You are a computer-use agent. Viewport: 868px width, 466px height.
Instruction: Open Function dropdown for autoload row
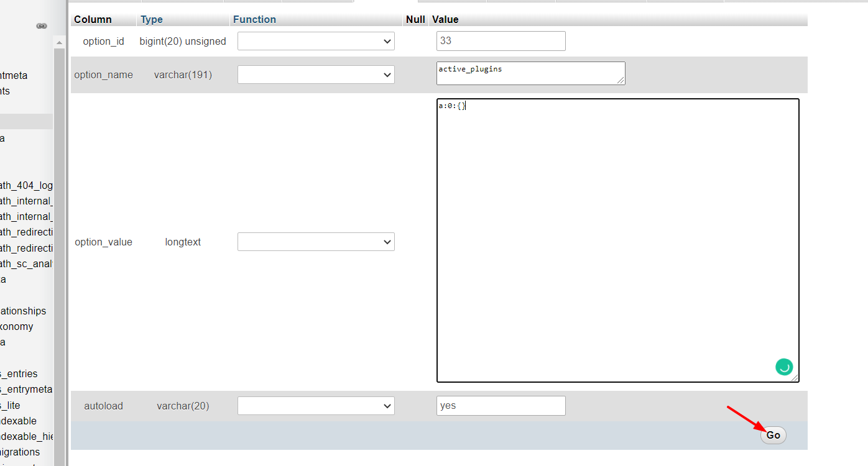316,406
